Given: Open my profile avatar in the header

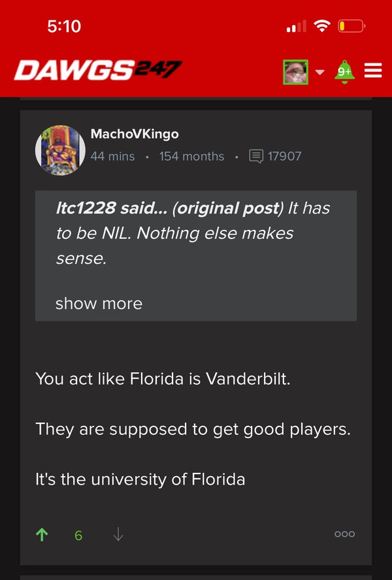Looking at the screenshot, I should tap(295, 71).
